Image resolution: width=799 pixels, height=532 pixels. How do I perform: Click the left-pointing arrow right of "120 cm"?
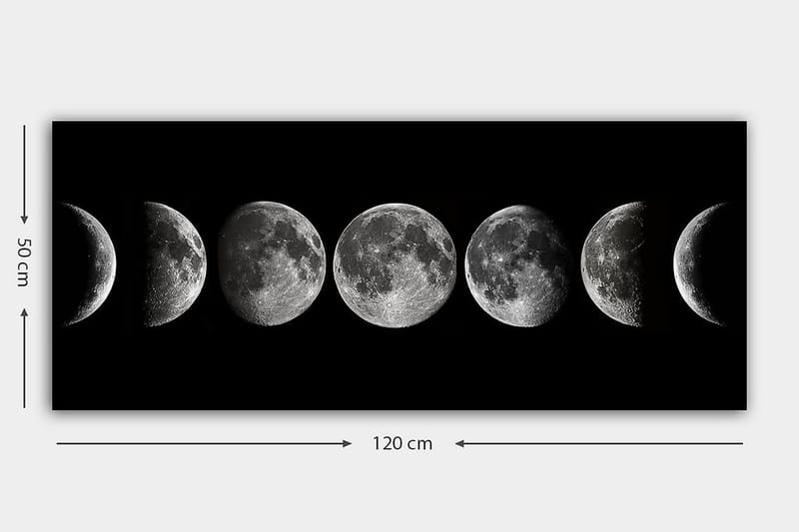click(599, 443)
